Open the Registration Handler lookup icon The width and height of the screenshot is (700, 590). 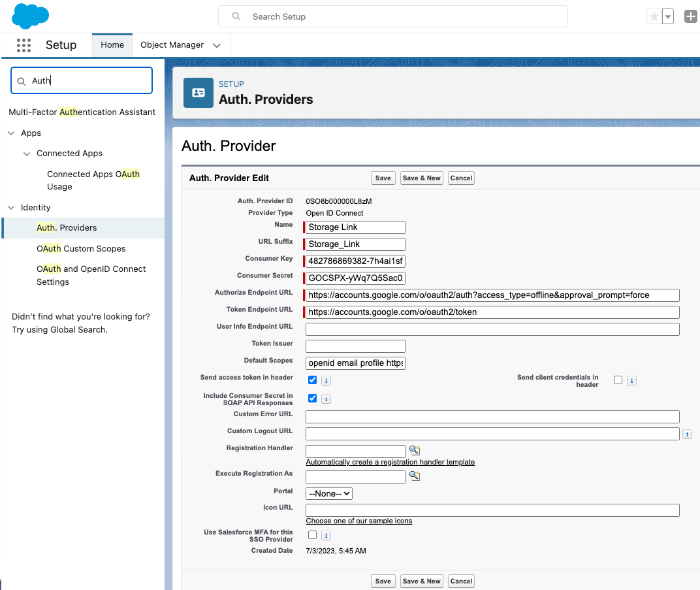tap(414, 451)
